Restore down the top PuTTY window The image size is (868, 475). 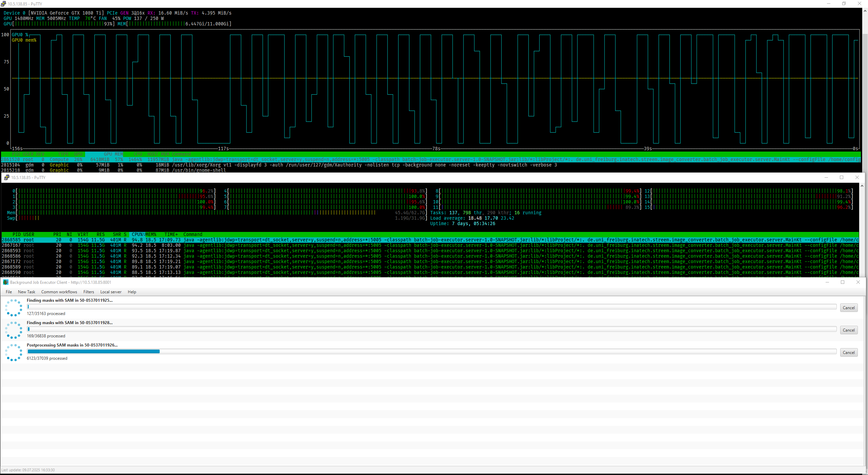pos(844,4)
